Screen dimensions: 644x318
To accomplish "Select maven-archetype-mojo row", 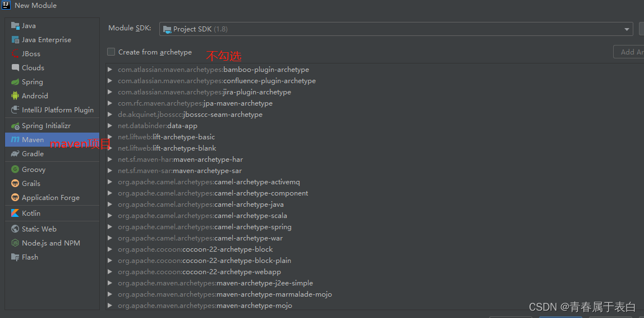I will 375,306.
